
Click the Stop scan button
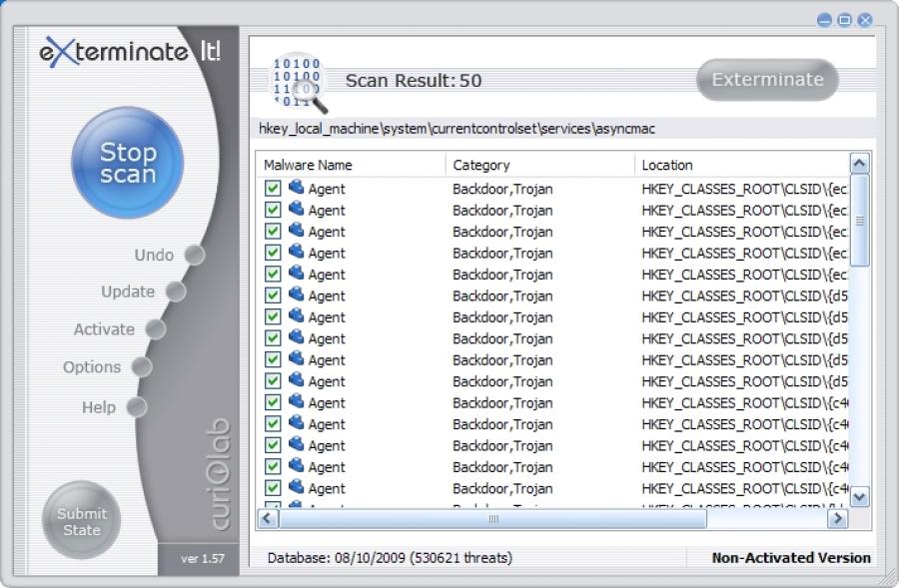pyautogui.click(x=127, y=163)
